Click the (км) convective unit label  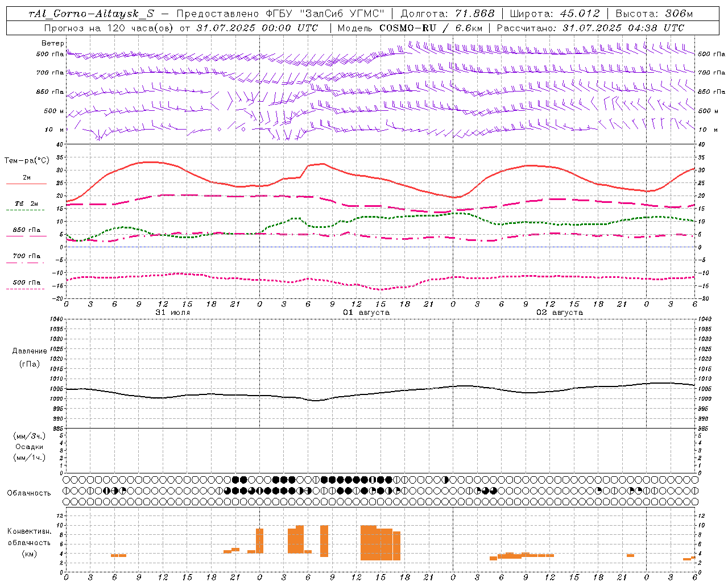(30, 554)
